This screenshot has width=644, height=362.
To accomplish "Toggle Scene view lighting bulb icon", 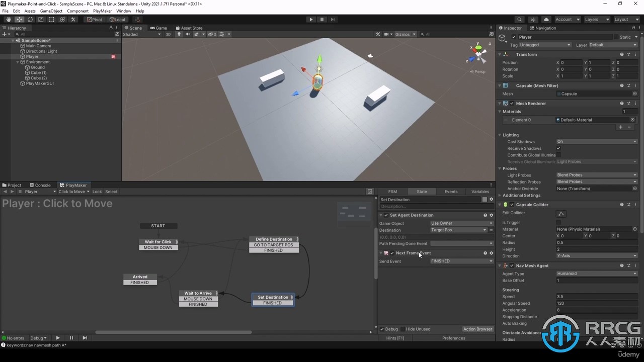I will (179, 34).
